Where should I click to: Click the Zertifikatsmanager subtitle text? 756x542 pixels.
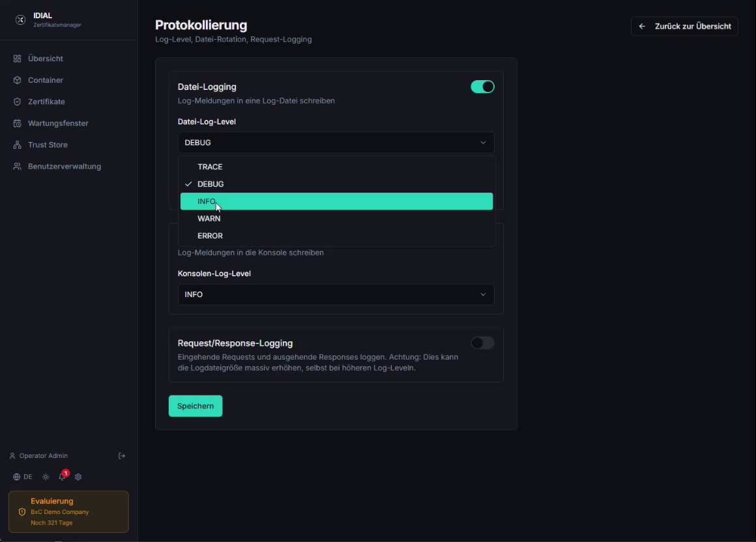coord(57,25)
